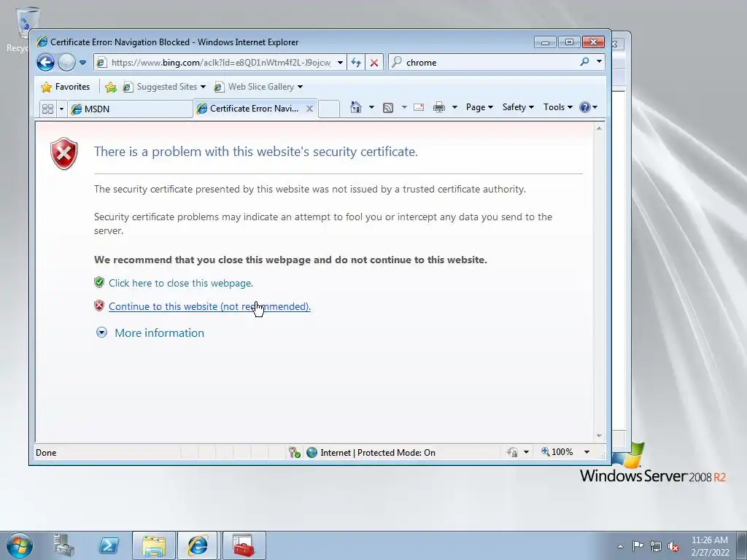Viewport: 747px width, 560px height.
Task: Switch to the MSDN tab
Action: click(130, 109)
